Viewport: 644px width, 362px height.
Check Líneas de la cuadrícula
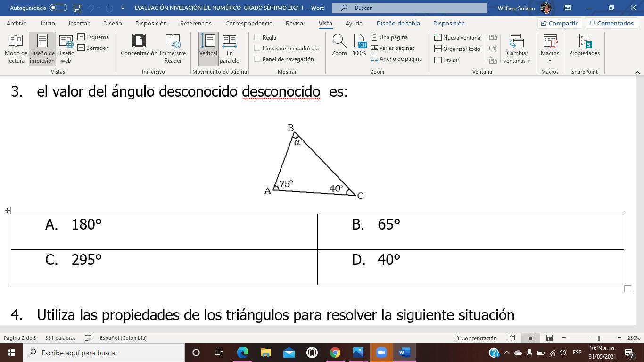pos(257,48)
